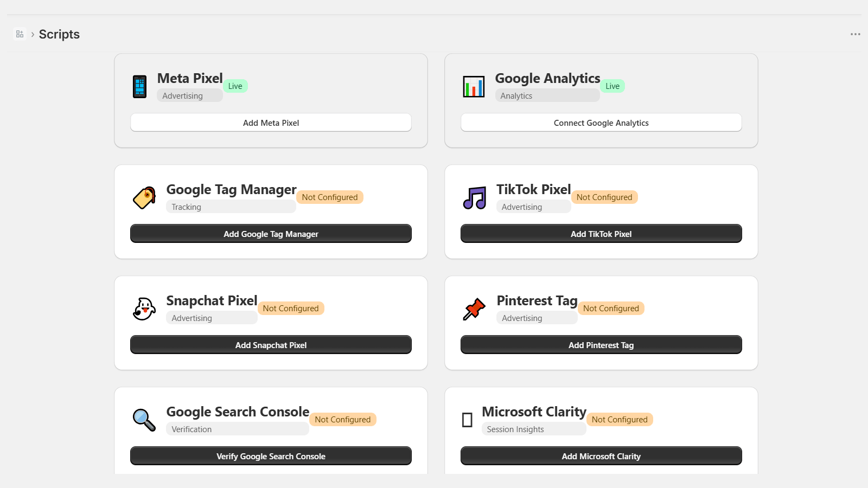Click the Google Search Console magnifier icon
The image size is (868, 488).
[x=144, y=420]
